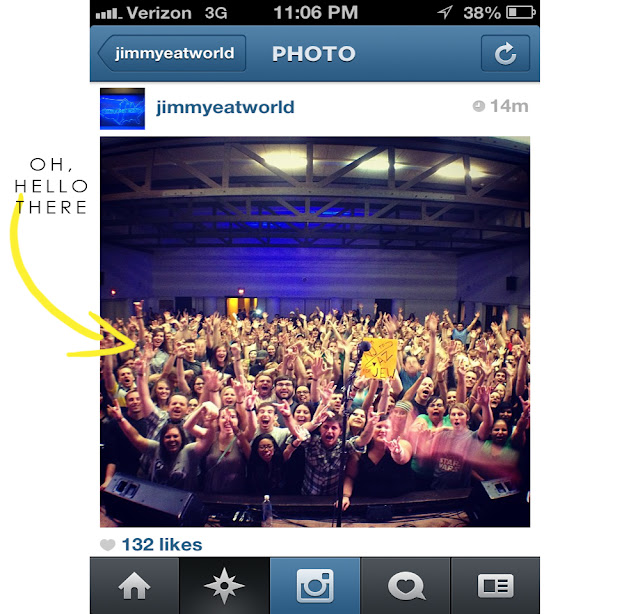Tap the gray heart like icon
The image size is (640, 614).
[107, 545]
